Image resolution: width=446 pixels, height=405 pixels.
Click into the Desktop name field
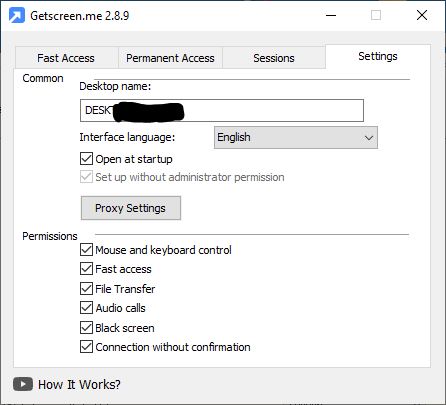222,110
